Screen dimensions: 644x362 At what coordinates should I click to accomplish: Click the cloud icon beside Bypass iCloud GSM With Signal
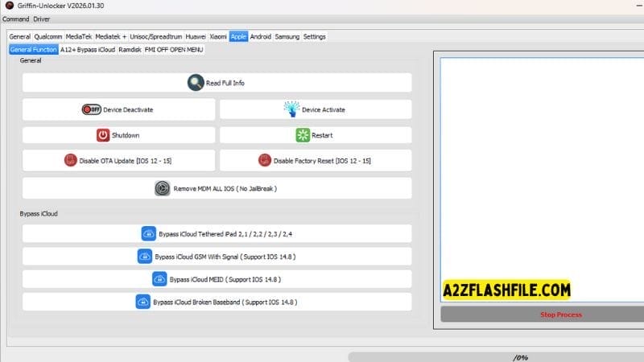point(145,256)
